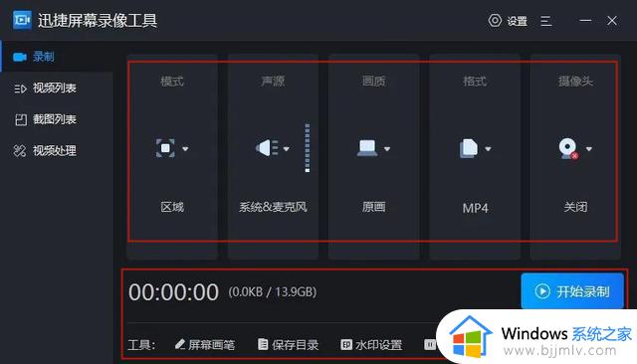The image size is (637, 364).
Task: Open the 屏幕画笔 screen brush tool
Action: coord(205,344)
